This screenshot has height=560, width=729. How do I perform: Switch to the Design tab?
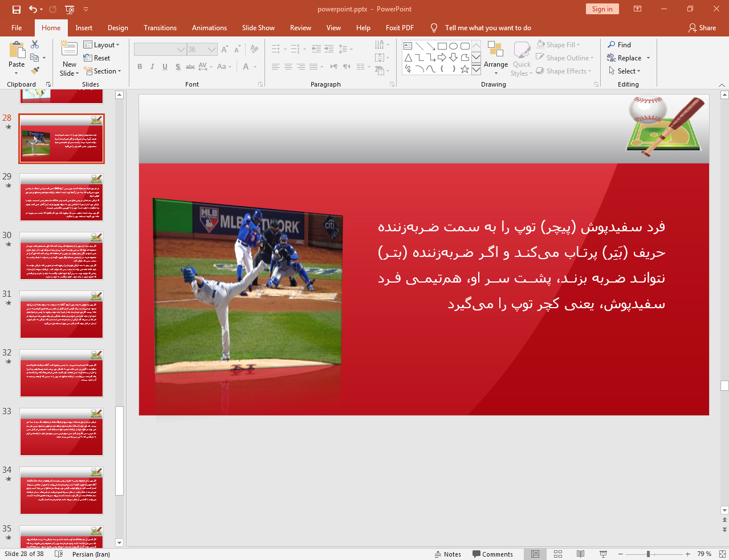pyautogui.click(x=118, y=27)
